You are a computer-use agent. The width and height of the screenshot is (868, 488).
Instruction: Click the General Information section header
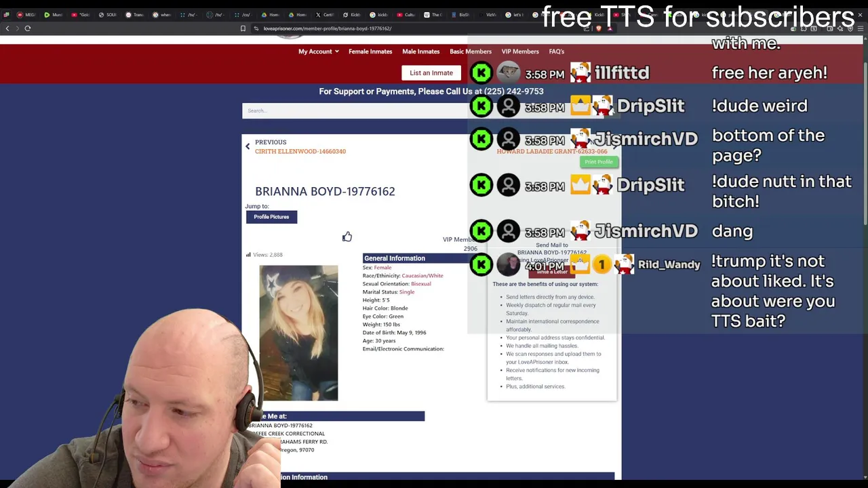[420, 258]
